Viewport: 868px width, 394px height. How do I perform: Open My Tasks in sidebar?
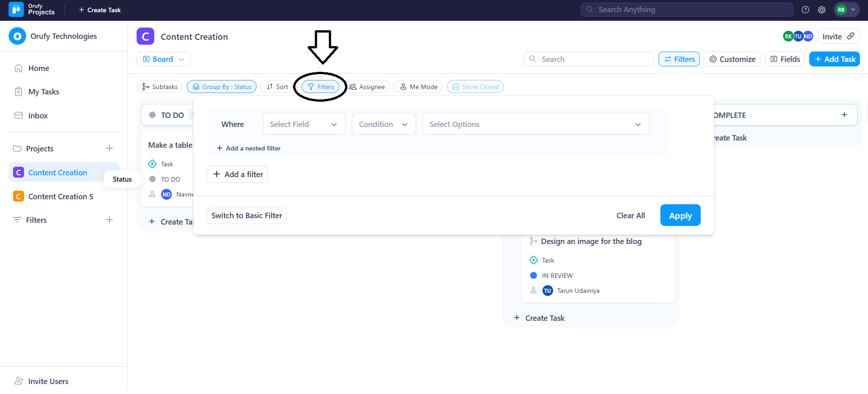click(x=43, y=92)
